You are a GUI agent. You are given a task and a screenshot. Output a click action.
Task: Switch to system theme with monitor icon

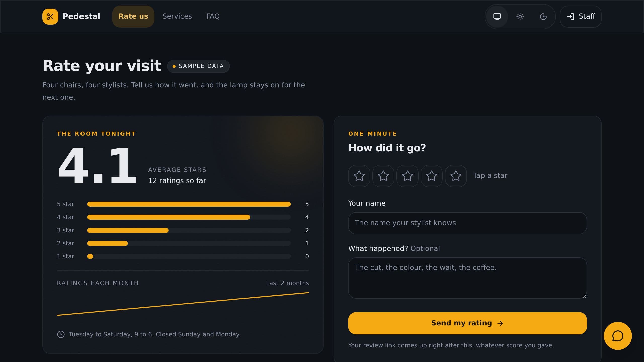[497, 17]
